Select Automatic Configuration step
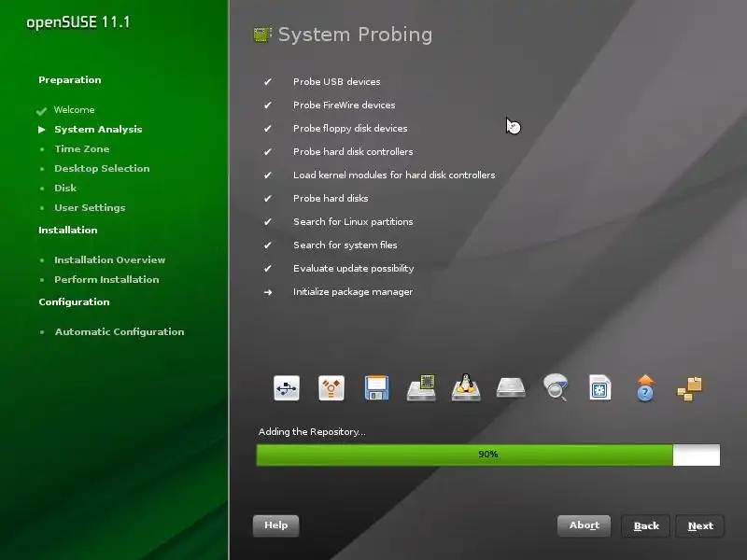The image size is (747, 560). (x=120, y=332)
